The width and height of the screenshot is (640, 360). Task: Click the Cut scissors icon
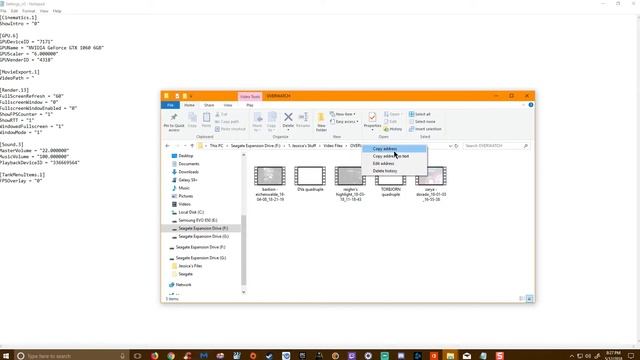point(218,114)
